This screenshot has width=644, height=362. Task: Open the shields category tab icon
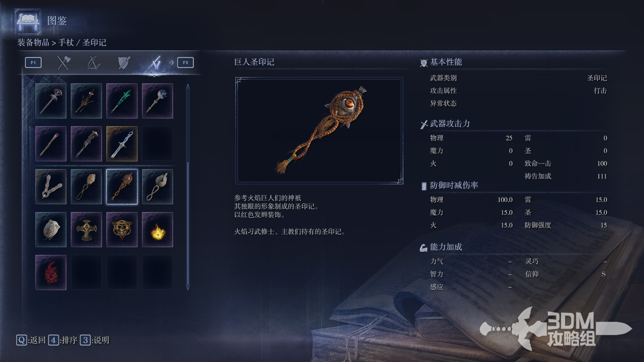(124, 63)
